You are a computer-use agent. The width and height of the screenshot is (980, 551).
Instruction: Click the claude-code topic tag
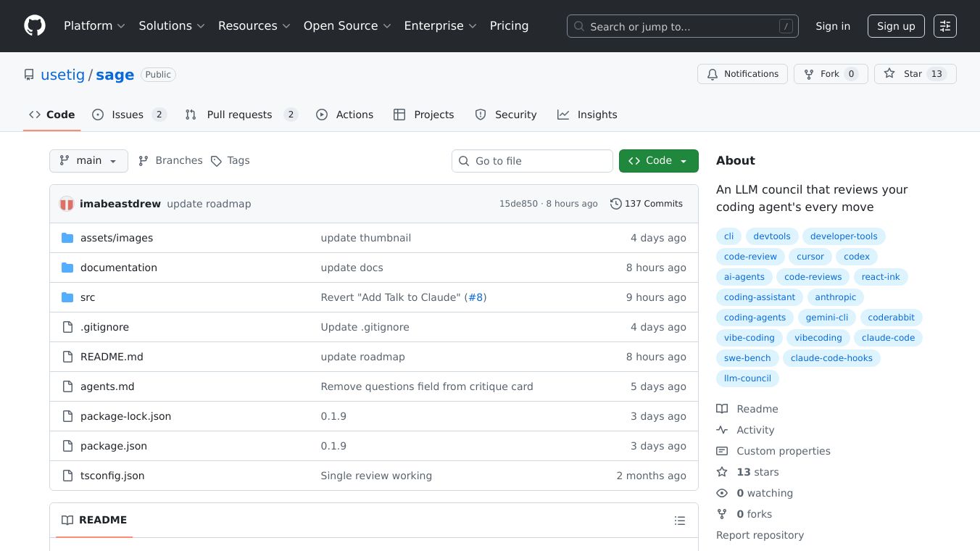point(888,338)
